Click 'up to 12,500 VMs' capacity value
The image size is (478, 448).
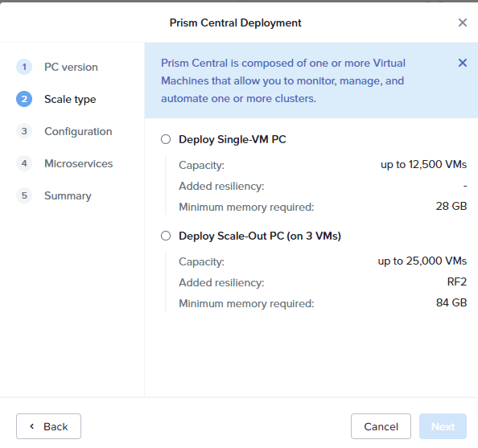423,165
